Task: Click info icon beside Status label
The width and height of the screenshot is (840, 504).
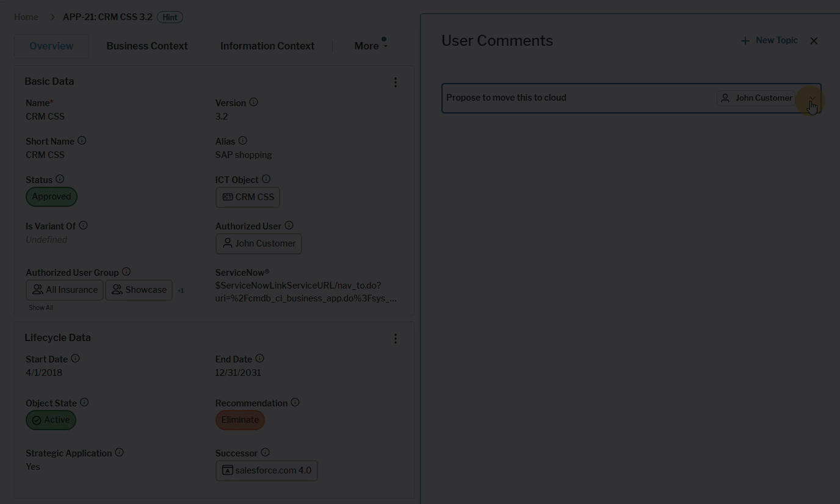Action: 60,179
